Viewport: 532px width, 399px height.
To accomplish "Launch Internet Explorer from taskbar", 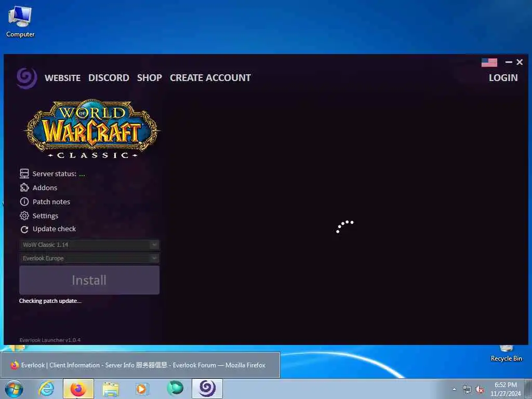I will click(46, 389).
